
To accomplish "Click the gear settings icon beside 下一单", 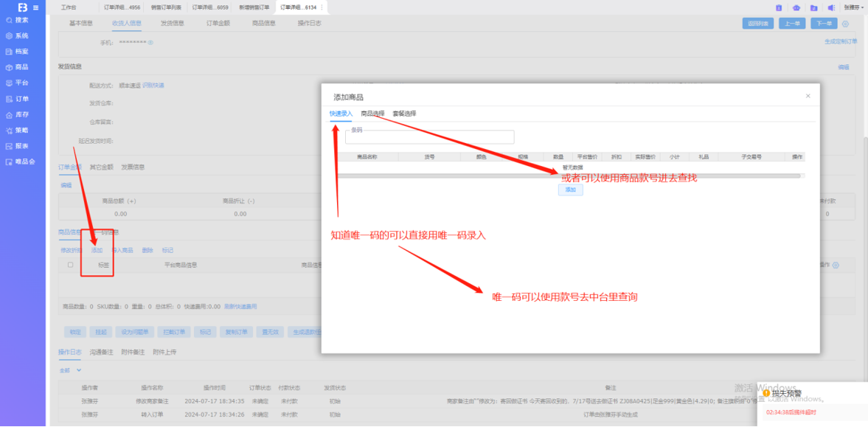I will (x=845, y=24).
